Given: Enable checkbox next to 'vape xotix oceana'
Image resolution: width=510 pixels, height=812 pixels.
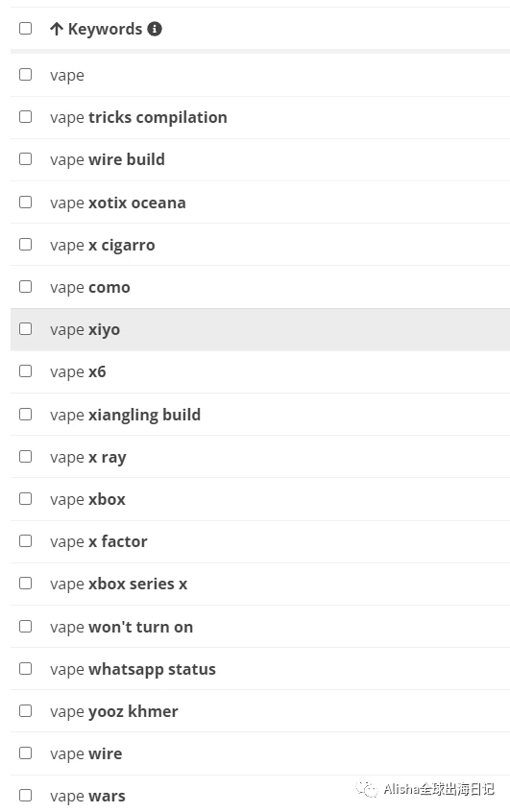Looking at the screenshot, I should coord(25,202).
